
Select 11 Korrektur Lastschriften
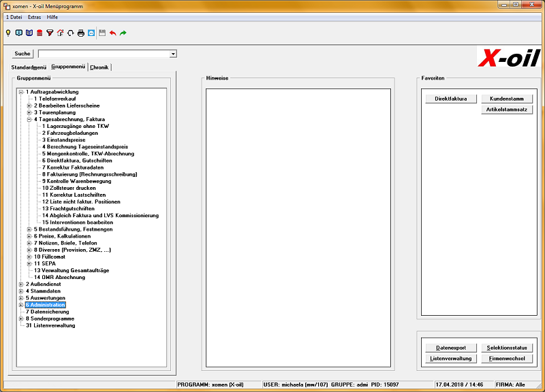(74, 195)
